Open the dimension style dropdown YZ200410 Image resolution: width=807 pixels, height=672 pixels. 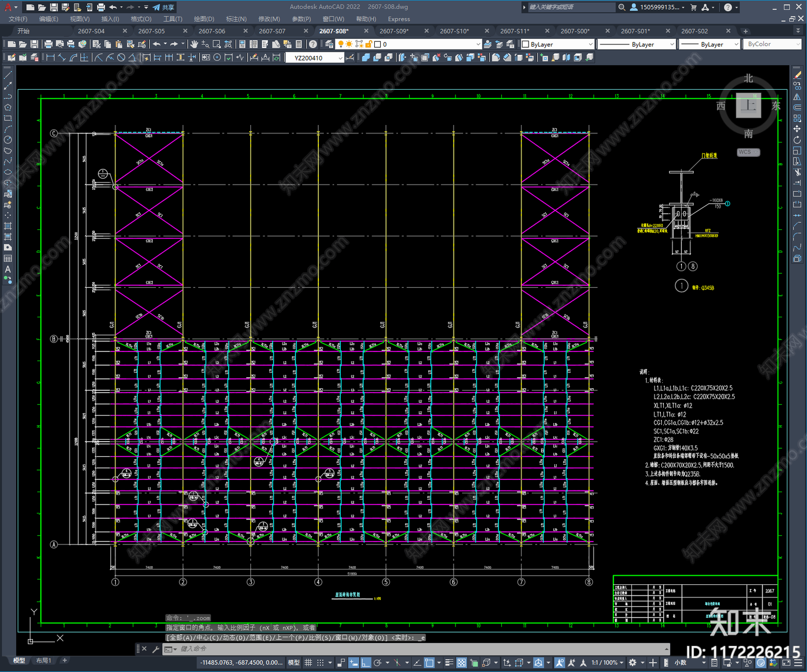[x=315, y=58]
